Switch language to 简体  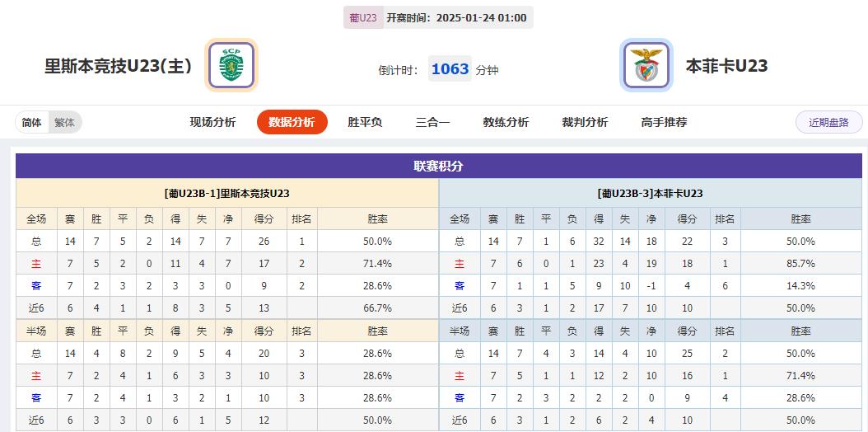coord(32,122)
